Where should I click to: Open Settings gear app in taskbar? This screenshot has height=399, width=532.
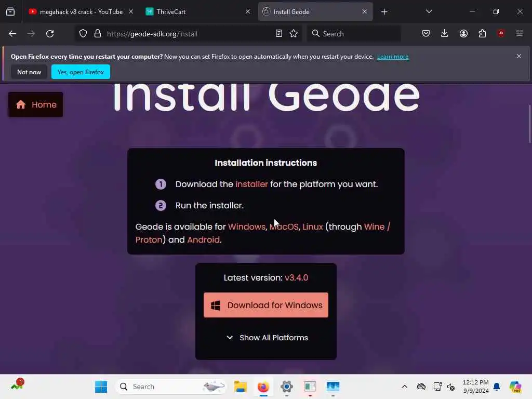(x=286, y=387)
